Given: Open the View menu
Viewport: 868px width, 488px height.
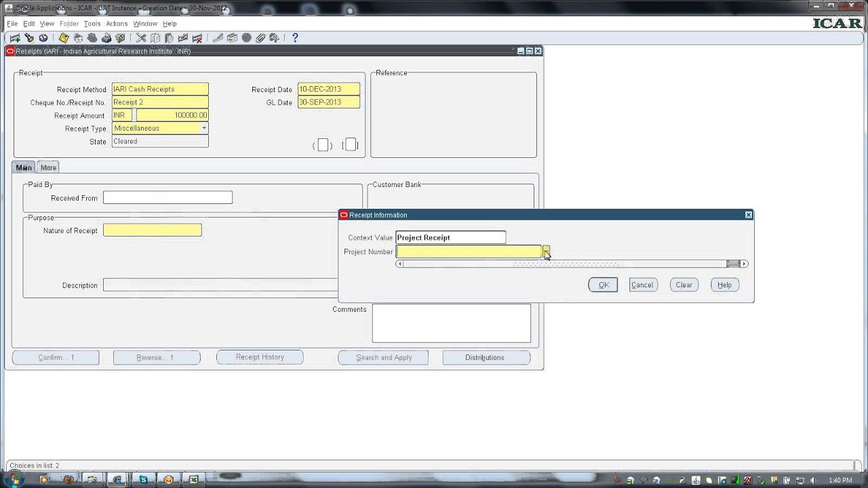Looking at the screenshot, I should pos(47,24).
